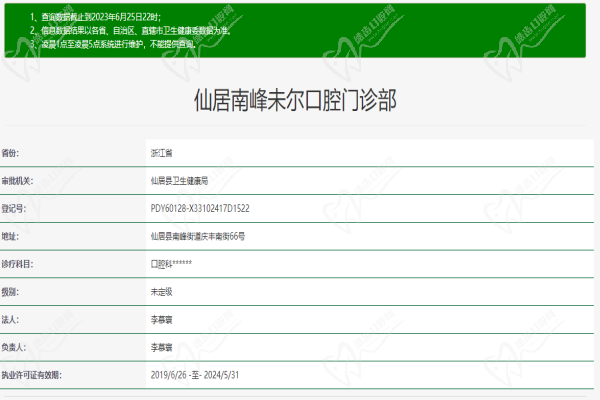This screenshot has width=600, height=400.
Task: Select the address ending in 庆丰南街66号
Action: pyautogui.click(x=198, y=236)
